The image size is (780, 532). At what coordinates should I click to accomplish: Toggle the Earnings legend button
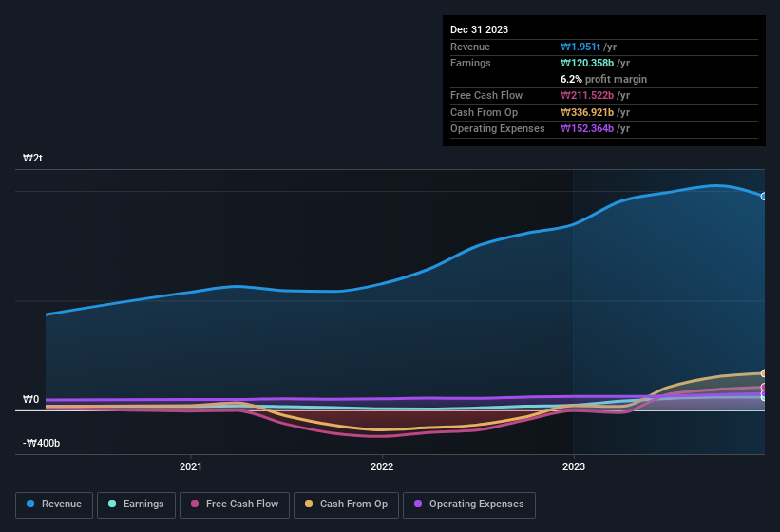tap(136, 505)
